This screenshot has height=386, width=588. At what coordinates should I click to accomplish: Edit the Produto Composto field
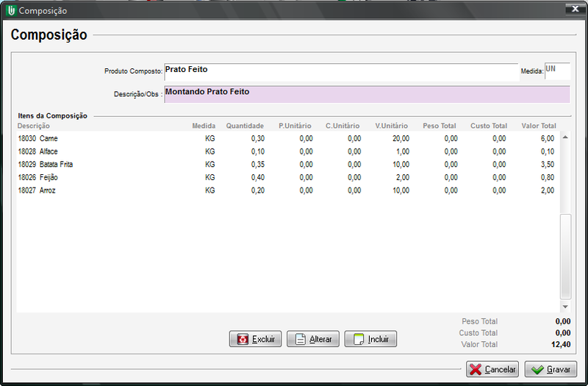(x=341, y=71)
